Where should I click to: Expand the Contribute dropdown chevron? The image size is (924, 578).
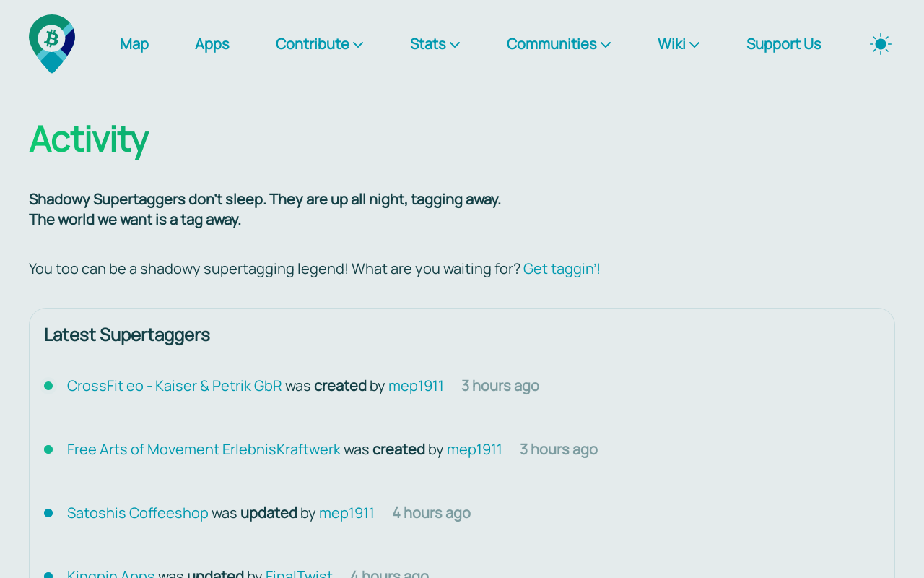(358, 45)
